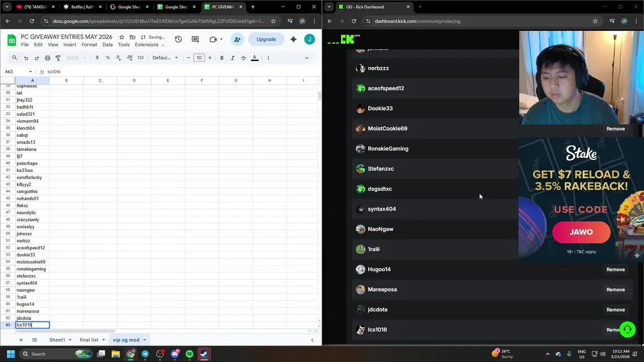Screen dimensions: 644x362
Task: Add a new sheet plus icon
Action: pos(21,340)
